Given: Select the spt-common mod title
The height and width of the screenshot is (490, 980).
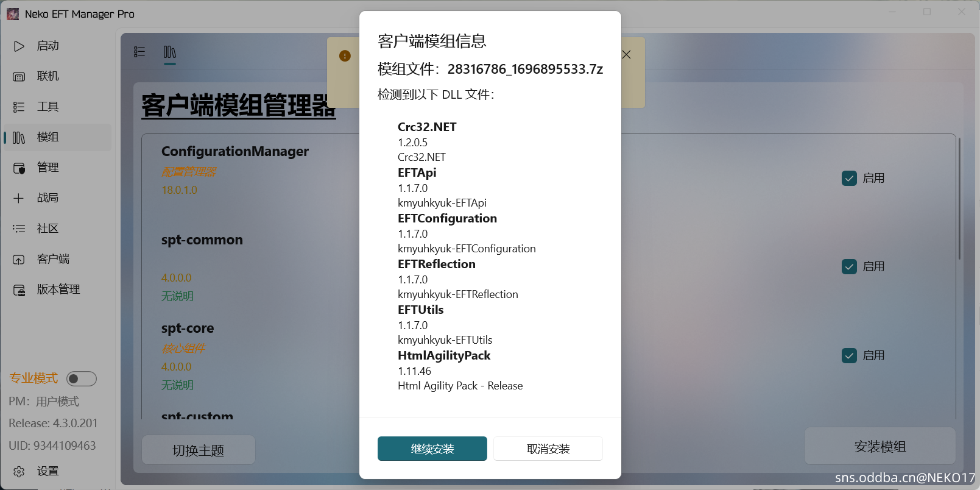Looking at the screenshot, I should click(x=202, y=240).
